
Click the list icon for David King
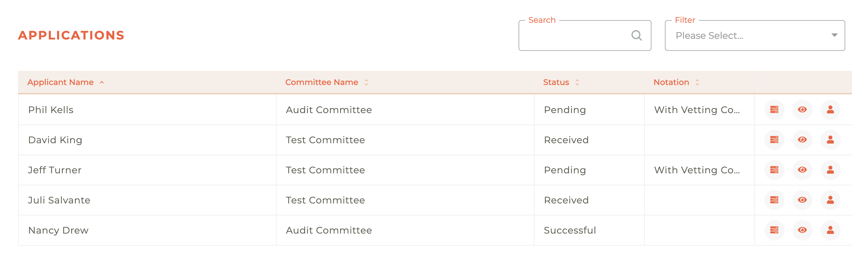(x=774, y=140)
